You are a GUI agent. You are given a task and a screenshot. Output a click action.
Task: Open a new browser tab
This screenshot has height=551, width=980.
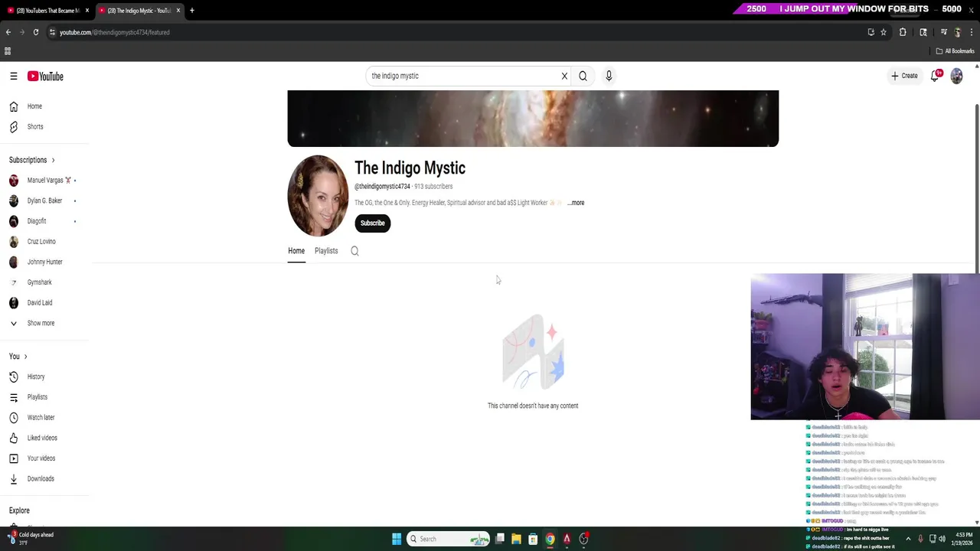pos(192,11)
